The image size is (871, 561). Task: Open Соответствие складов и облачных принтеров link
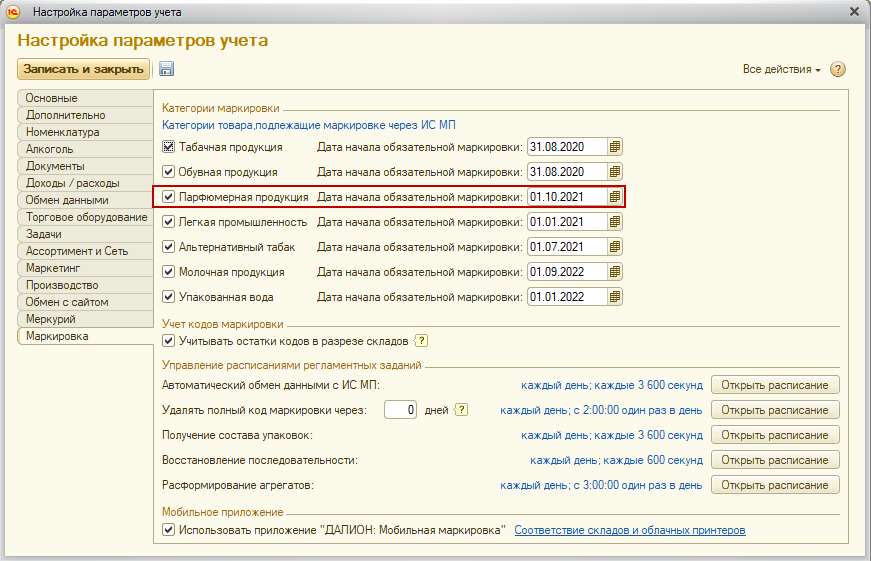[x=629, y=530]
